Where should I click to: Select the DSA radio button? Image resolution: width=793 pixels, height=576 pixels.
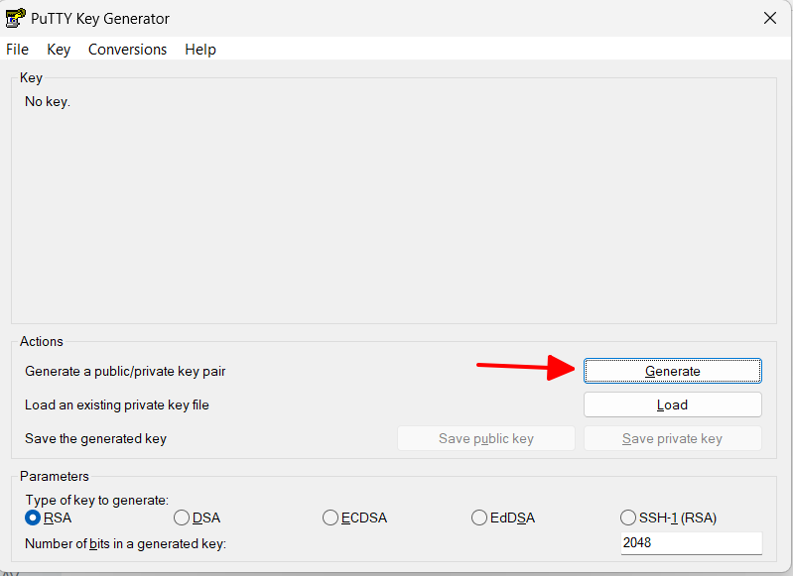click(x=182, y=518)
